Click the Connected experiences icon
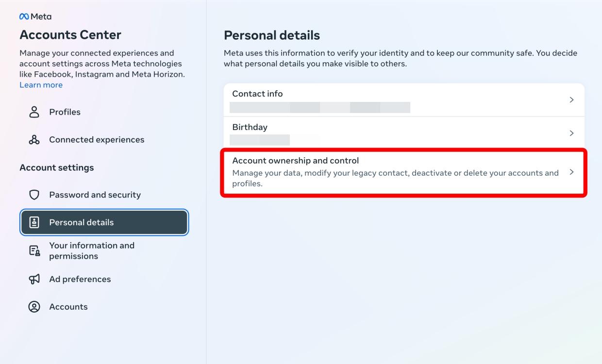Screen dimensions: 602x364 pyautogui.click(x=33, y=139)
